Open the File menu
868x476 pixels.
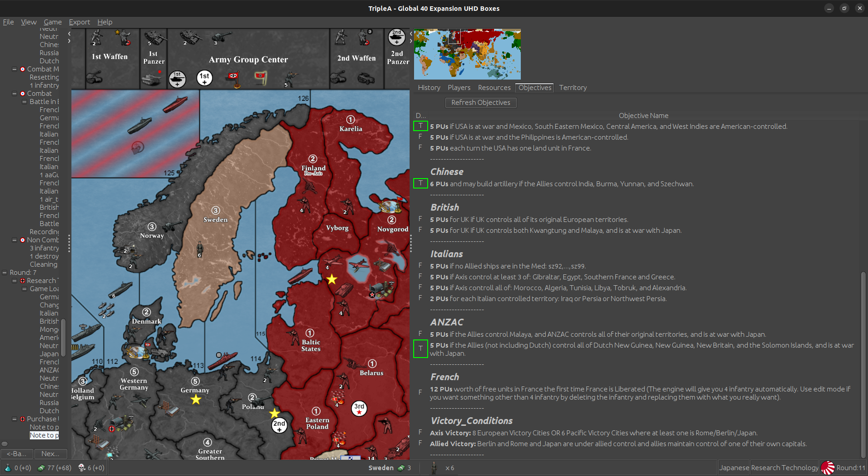pos(8,22)
